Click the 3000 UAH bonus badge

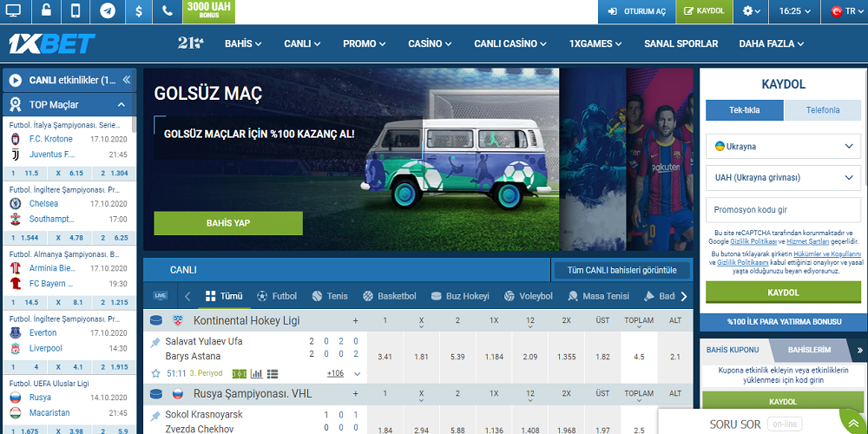[x=208, y=11]
